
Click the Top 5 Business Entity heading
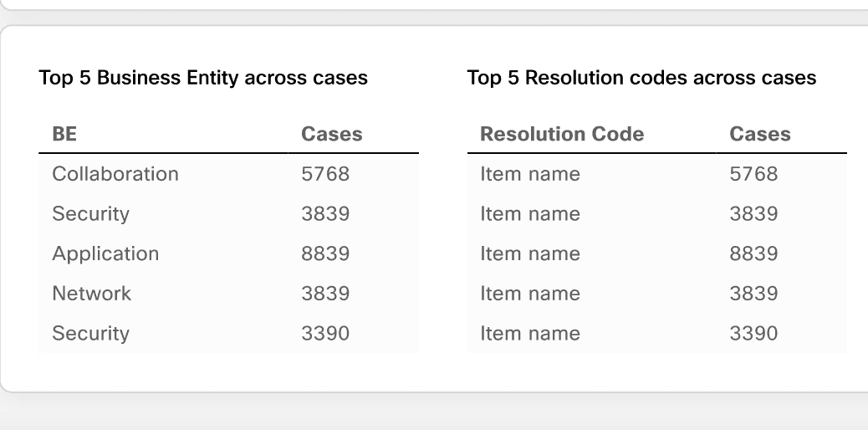203,78
